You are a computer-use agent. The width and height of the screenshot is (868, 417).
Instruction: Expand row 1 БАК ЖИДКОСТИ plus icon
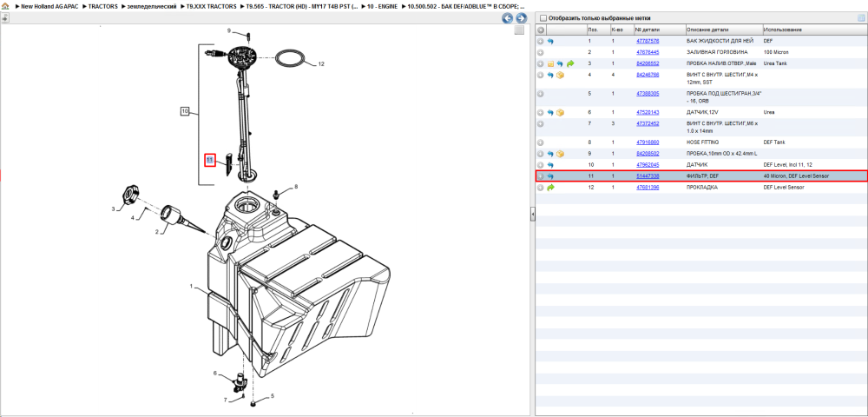pos(540,41)
